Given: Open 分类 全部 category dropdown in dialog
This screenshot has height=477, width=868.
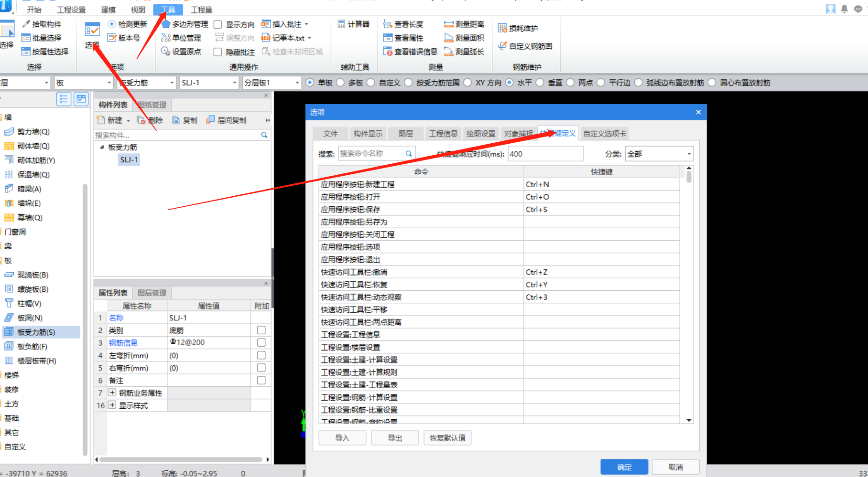Looking at the screenshot, I should point(659,154).
